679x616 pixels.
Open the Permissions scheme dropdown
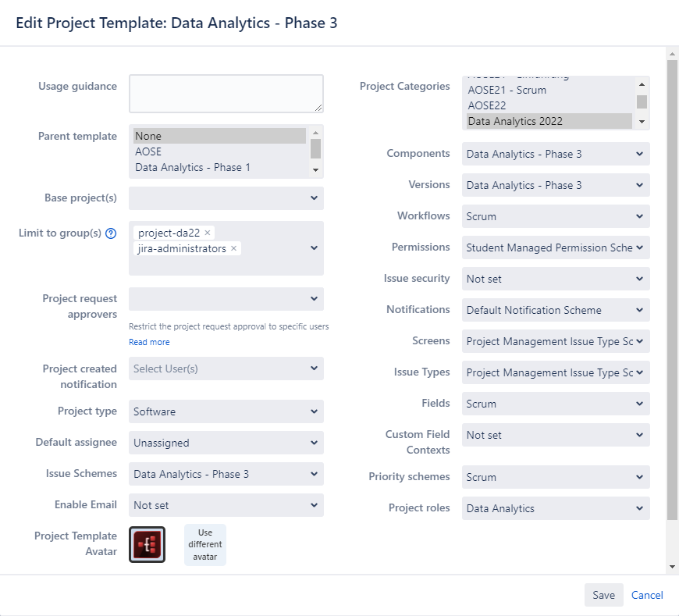point(555,247)
